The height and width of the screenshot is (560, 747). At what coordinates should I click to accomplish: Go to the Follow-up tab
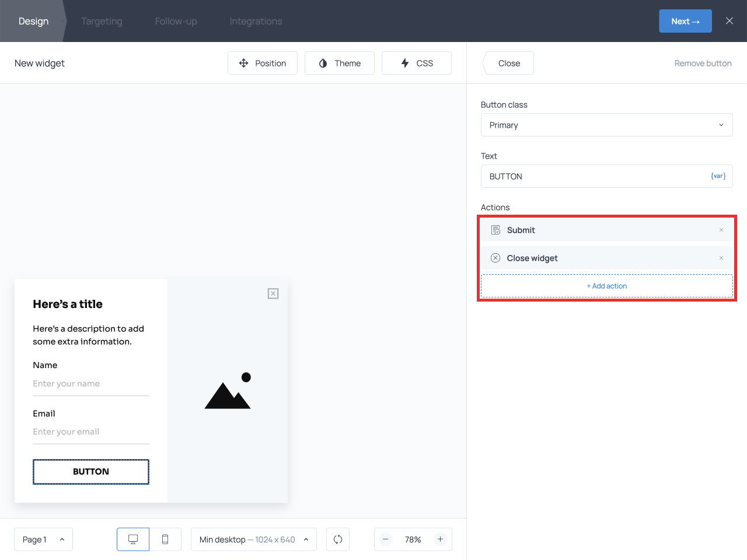[176, 21]
